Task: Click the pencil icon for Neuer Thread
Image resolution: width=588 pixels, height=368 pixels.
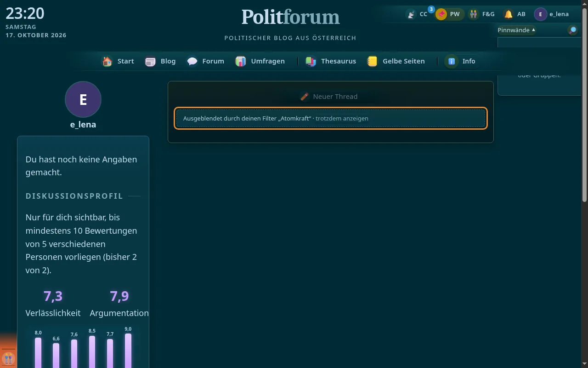Action: click(304, 97)
